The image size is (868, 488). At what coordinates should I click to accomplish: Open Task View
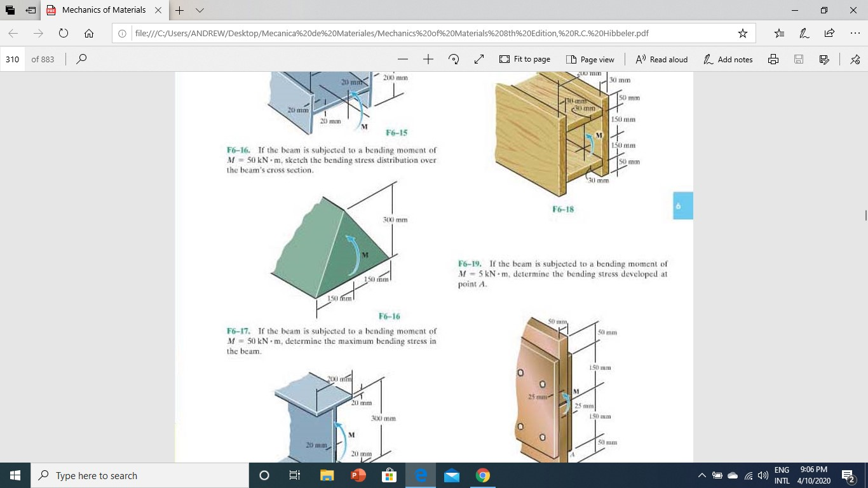[x=295, y=475]
